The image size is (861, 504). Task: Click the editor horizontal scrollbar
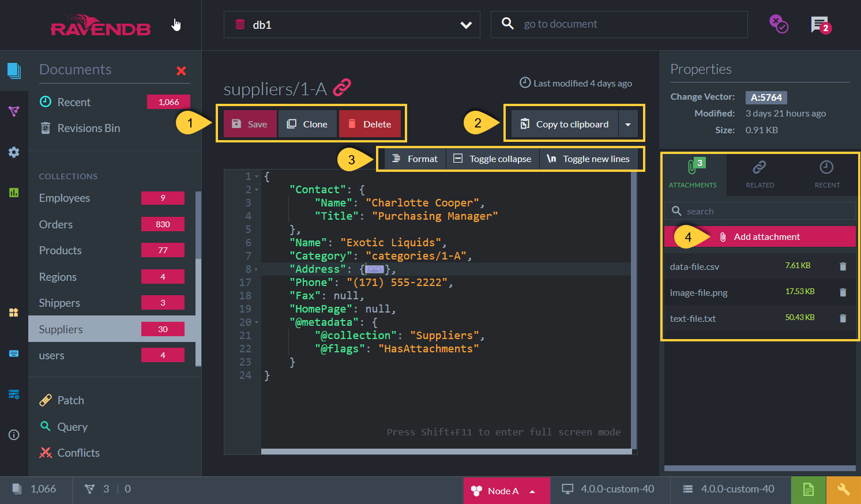pyautogui.click(x=446, y=452)
